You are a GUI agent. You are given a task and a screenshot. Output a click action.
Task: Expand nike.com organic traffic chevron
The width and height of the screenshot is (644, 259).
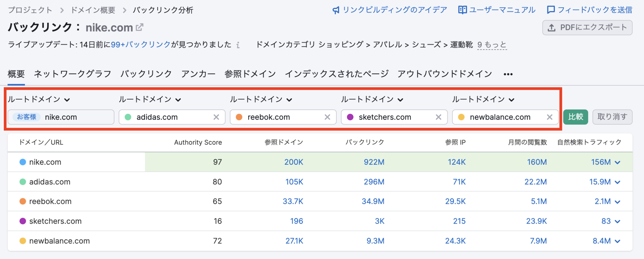point(618,162)
